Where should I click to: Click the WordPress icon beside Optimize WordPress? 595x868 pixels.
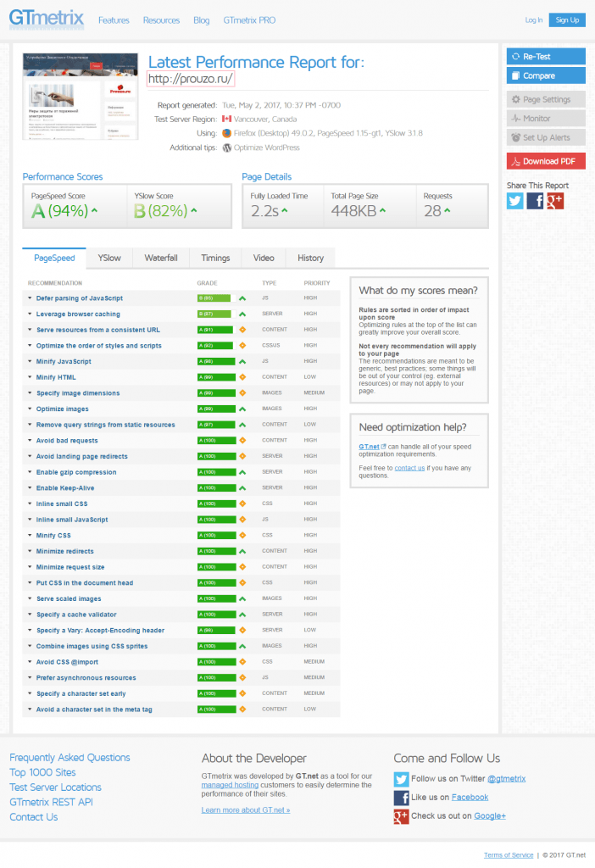point(227,147)
